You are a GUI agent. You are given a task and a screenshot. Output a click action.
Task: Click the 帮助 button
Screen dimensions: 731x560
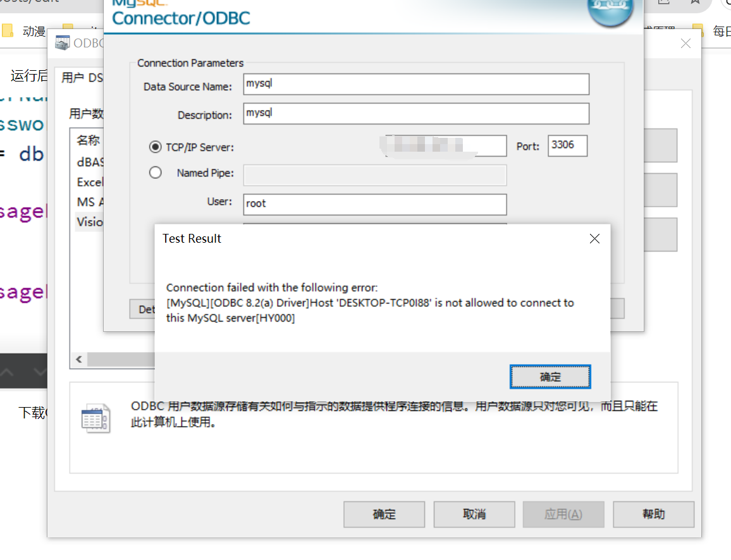tap(654, 514)
